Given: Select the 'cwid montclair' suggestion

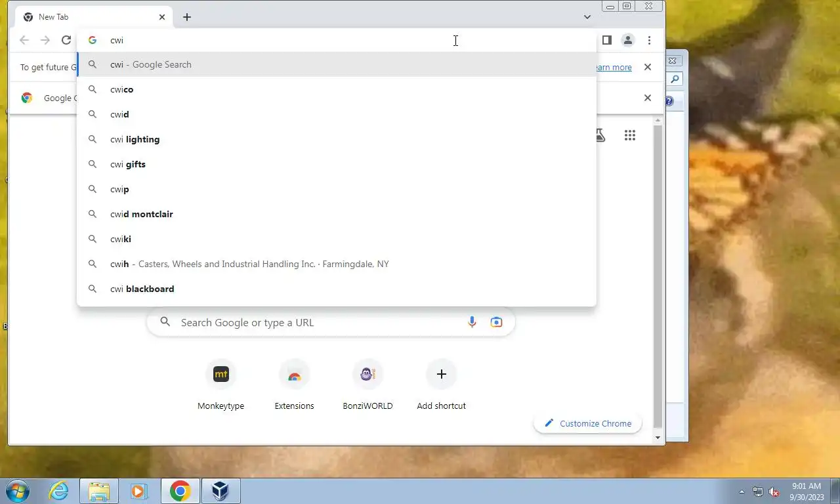Looking at the screenshot, I should (x=337, y=214).
